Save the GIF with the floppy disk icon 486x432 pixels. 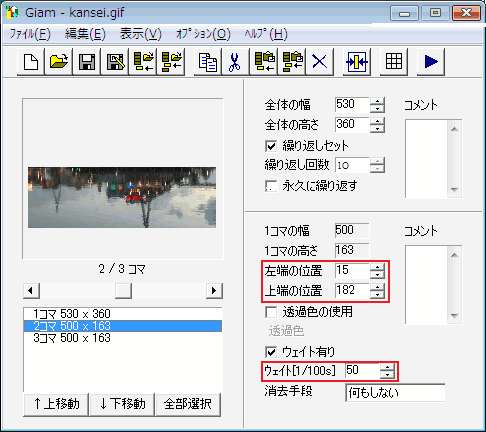click(x=87, y=62)
